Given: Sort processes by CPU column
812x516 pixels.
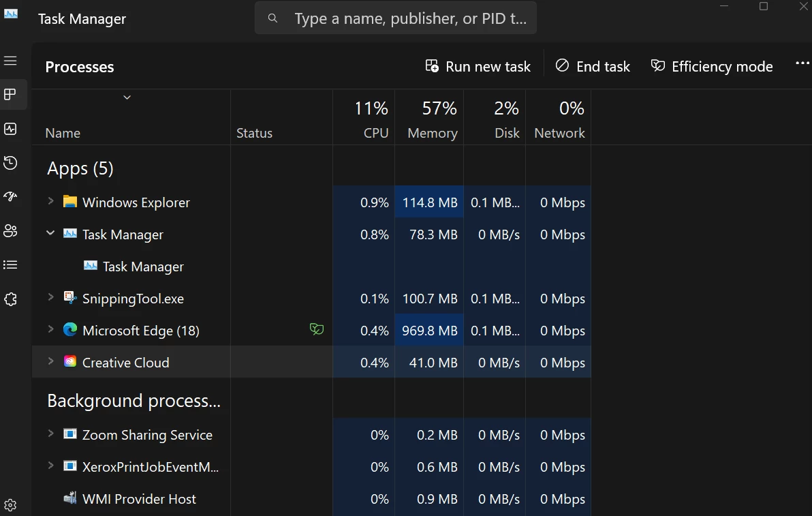Looking at the screenshot, I should point(364,118).
